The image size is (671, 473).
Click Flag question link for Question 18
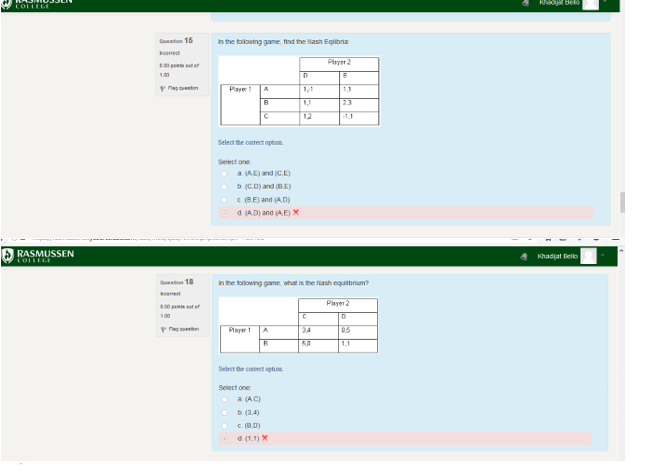(181, 328)
